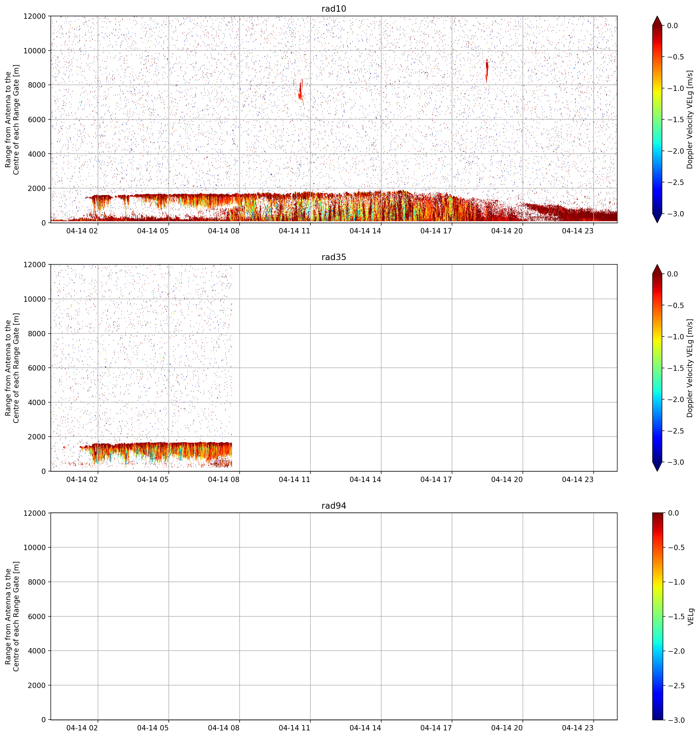Click the '04-14 17' tick under the rad94 plot
The width and height of the screenshot is (700, 737).
[x=436, y=728]
